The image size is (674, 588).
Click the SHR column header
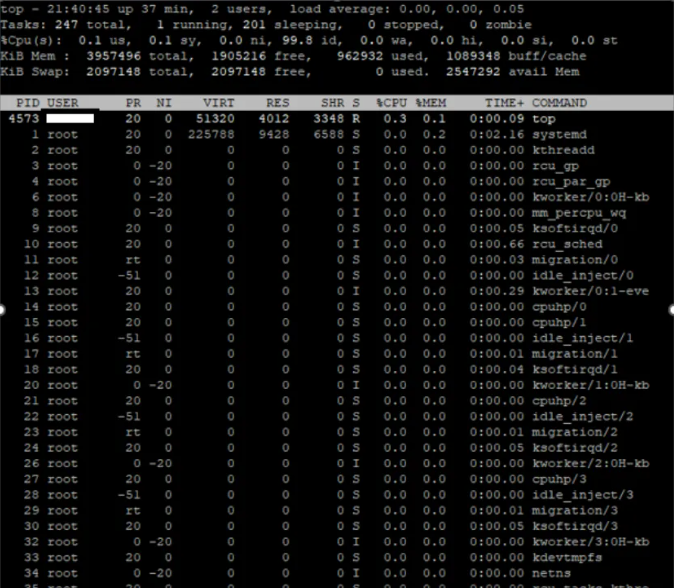[333, 103]
